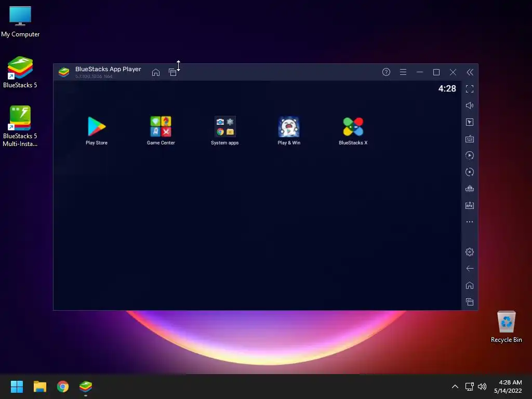
Task: Click the sidebar home button
Action: click(x=470, y=285)
